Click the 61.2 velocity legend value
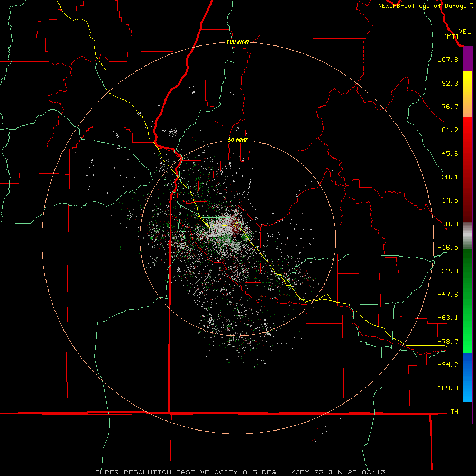Viewport: 476px width, 476px height. click(x=450, y=130)
